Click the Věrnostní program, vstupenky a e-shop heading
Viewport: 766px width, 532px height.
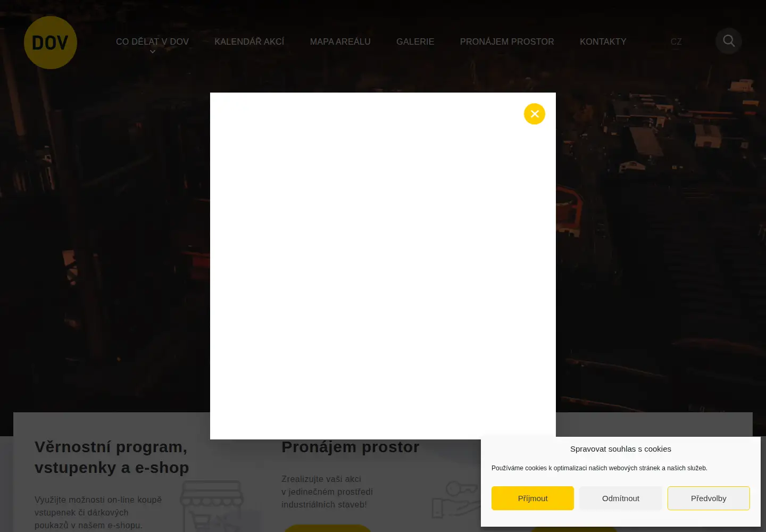pos(112,457)
